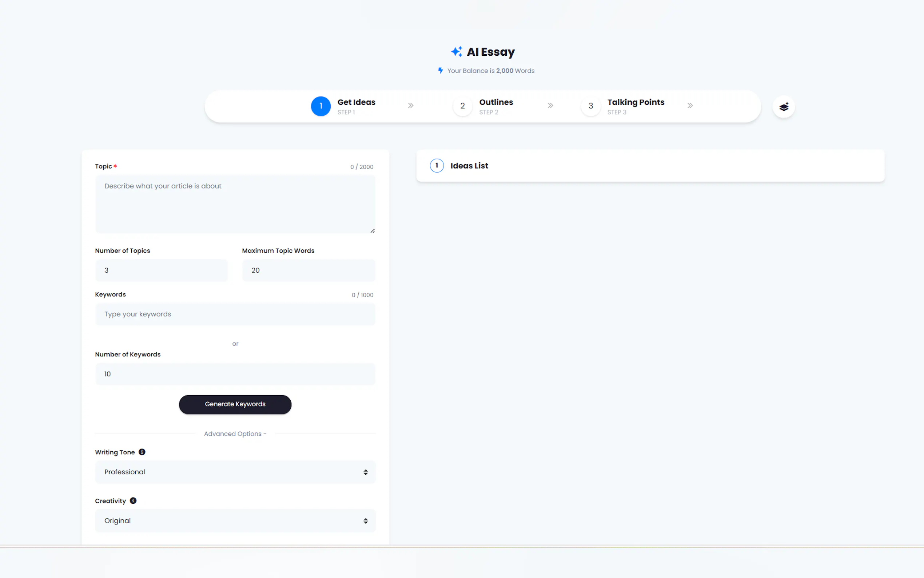Viewport: 924px width, 578px height.
Task: Click into the Topic description textarea
Action: (x=235, y=204)
